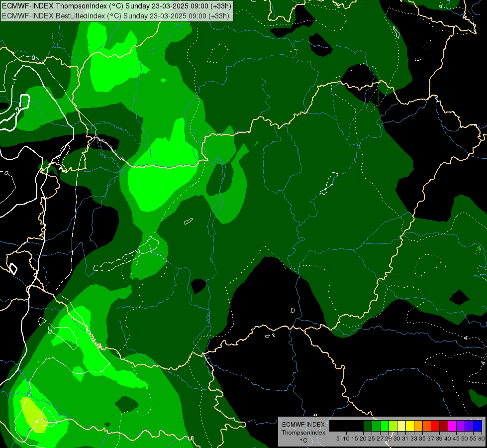Click the legend tick value 20

pos(363,439)
